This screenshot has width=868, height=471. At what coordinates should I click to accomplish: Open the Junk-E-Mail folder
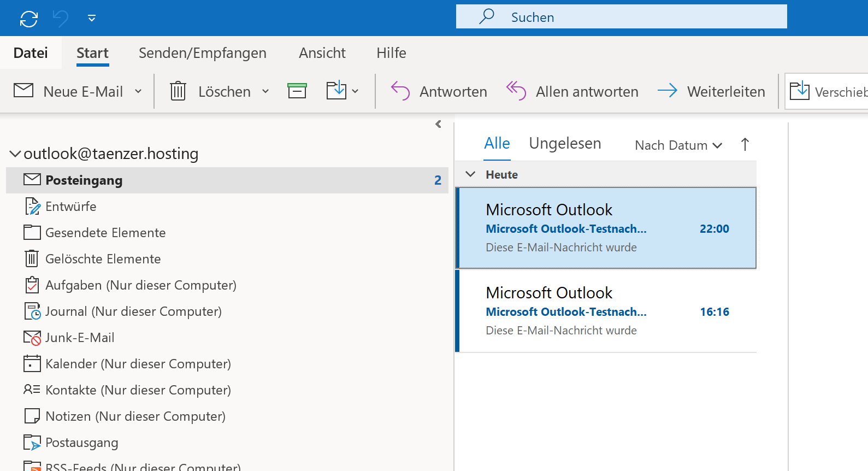click(x=80, y=338)
